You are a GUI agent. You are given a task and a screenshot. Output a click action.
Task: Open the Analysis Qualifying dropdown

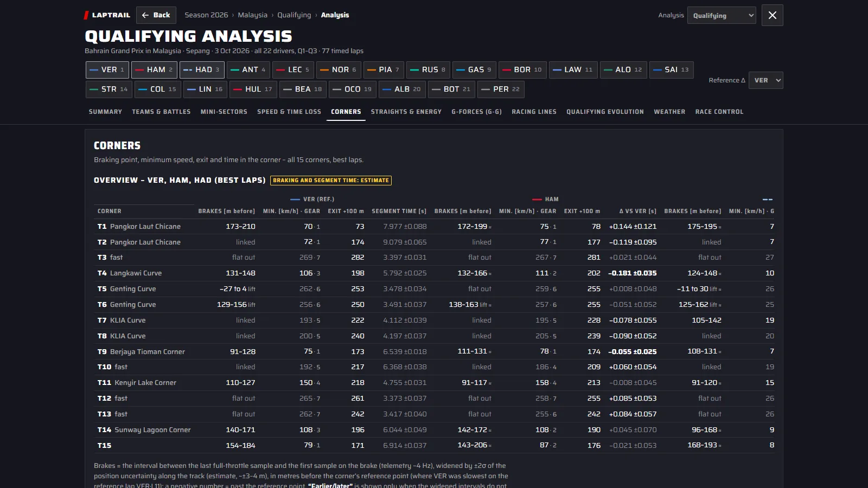tap(722, 15)
